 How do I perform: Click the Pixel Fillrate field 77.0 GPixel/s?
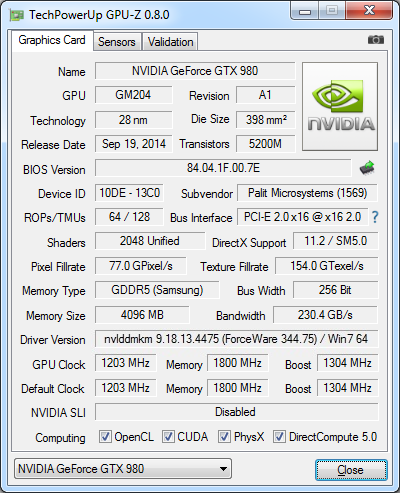[141, 266]
